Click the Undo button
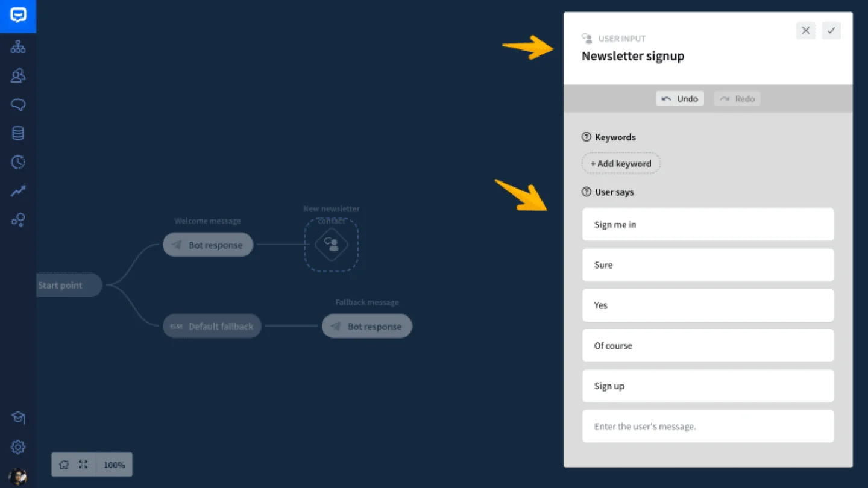 (x=680, y=99)
